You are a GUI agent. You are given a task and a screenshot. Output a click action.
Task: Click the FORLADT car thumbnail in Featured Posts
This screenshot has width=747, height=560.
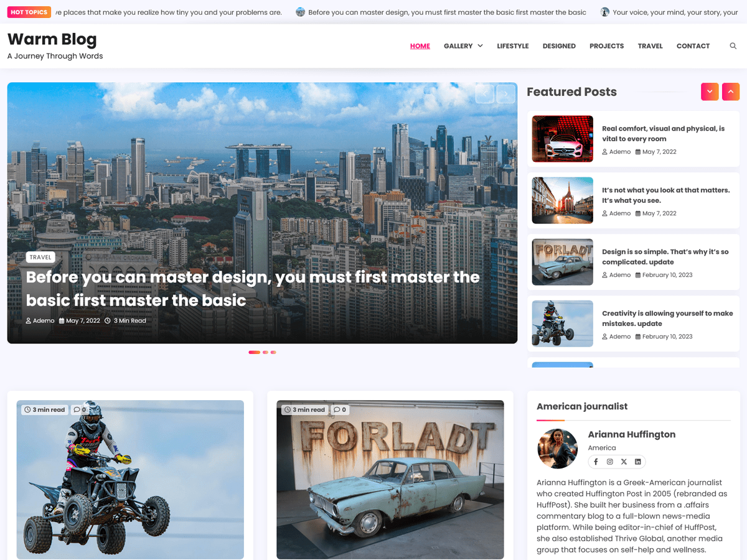click(561, 262)
